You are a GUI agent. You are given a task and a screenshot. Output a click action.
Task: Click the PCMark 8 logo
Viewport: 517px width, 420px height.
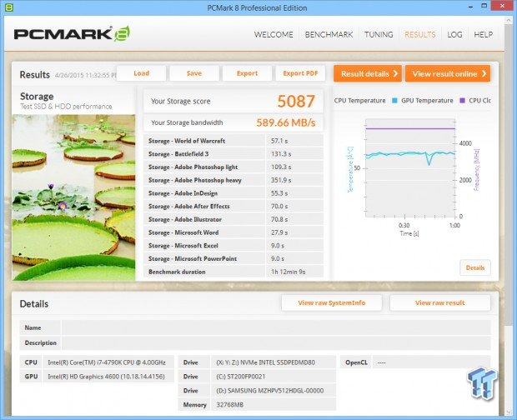click(72, 33)
